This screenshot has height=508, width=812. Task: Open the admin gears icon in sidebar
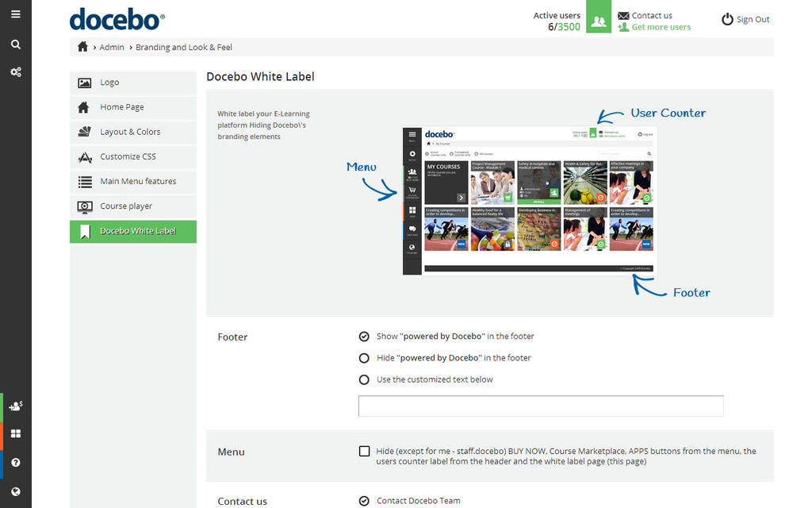[16, 72]
